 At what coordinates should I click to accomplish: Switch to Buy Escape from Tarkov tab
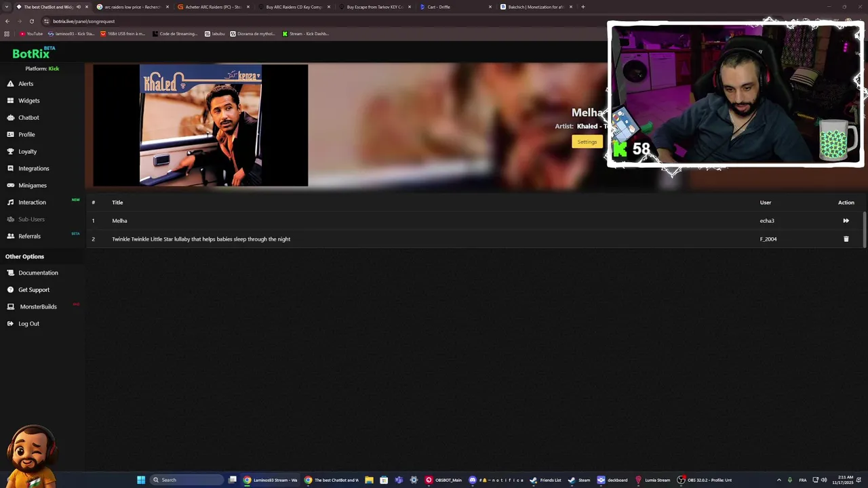point(374,7)
